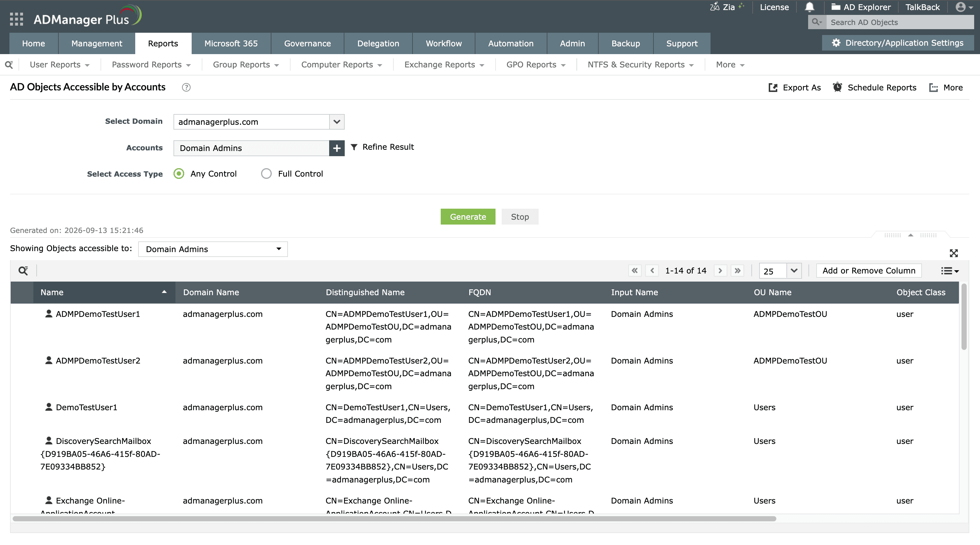Click the table search icon

pyautogui.click(x=23, y=271)
